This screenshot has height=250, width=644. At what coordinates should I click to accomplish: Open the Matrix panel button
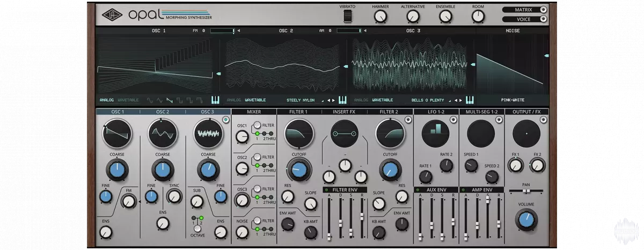525,10
